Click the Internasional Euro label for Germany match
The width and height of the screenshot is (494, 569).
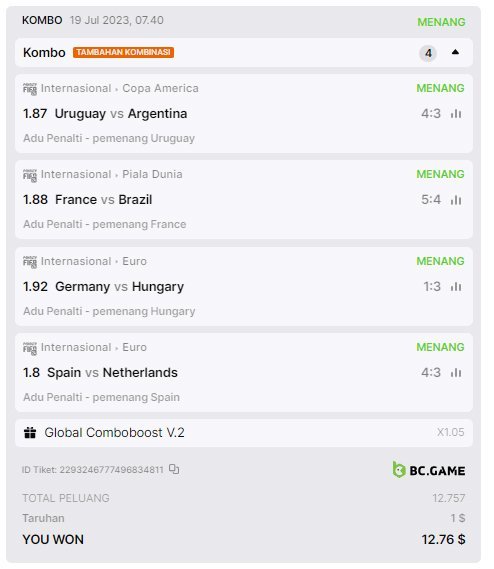click(94, 261)
